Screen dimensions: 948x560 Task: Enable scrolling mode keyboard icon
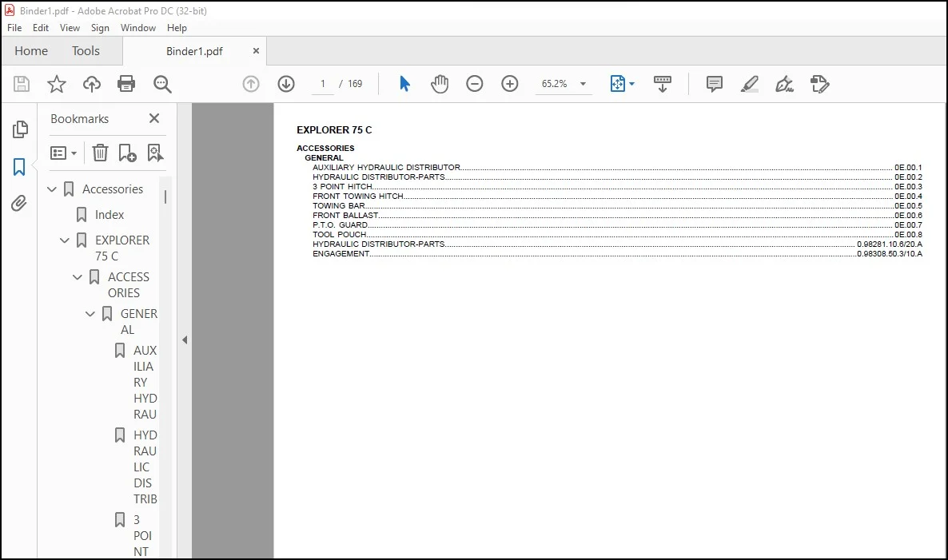coord(662,84)
